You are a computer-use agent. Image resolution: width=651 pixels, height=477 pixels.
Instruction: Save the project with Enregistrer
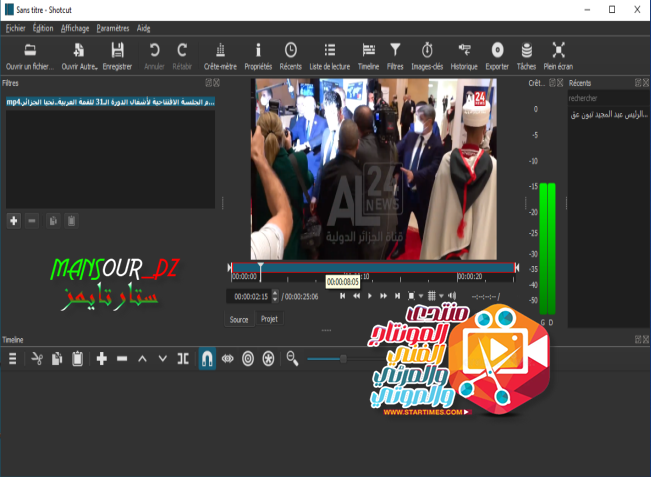[117, 56]
